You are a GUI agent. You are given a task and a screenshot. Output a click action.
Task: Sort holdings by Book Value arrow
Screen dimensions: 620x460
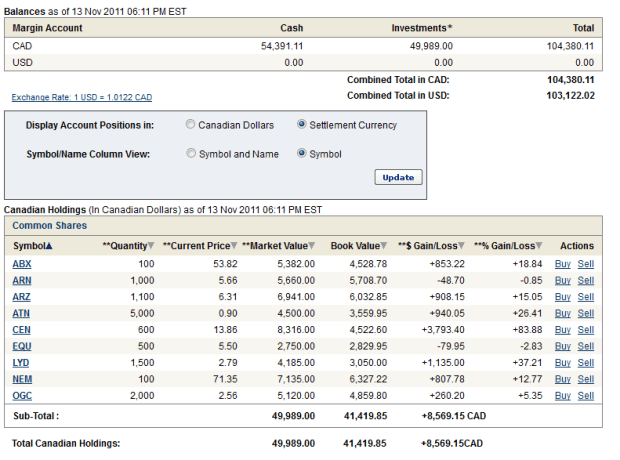tap(384, 246)
